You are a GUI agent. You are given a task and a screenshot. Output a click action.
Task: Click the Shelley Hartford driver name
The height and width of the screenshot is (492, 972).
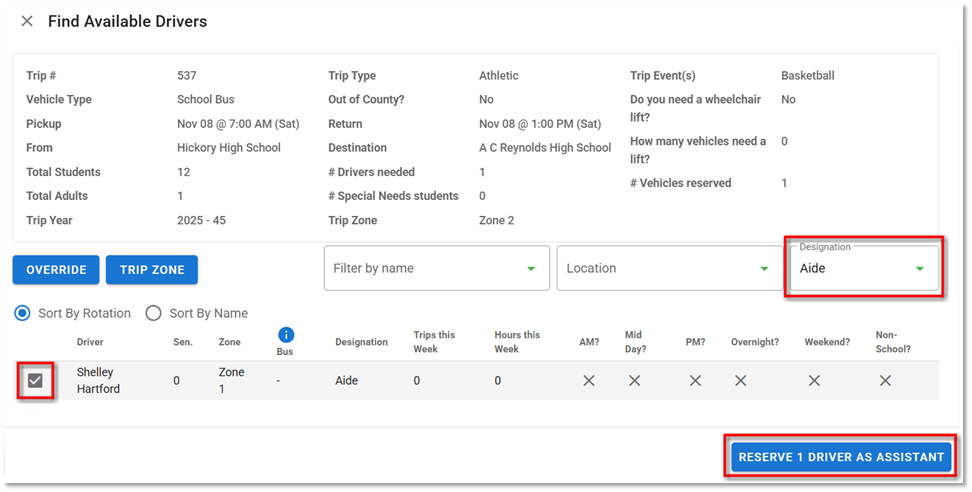pos(98,380)
